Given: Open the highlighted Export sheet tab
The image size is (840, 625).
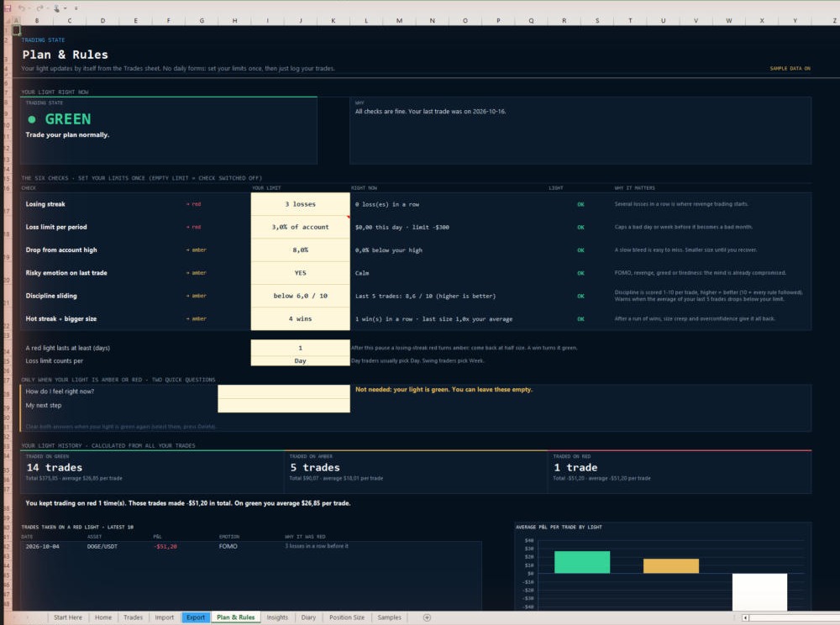Looking at the screenshot, I should (x=196, y=617).
